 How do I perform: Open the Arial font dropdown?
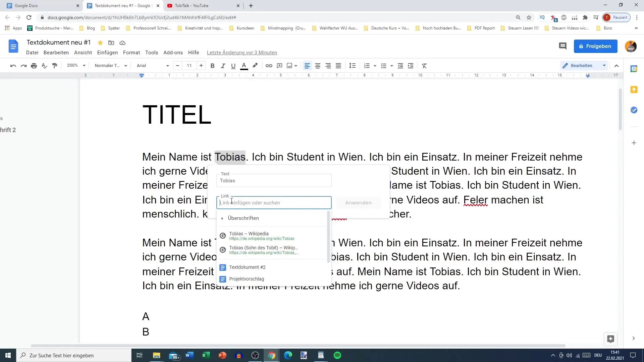coord(153,65)
